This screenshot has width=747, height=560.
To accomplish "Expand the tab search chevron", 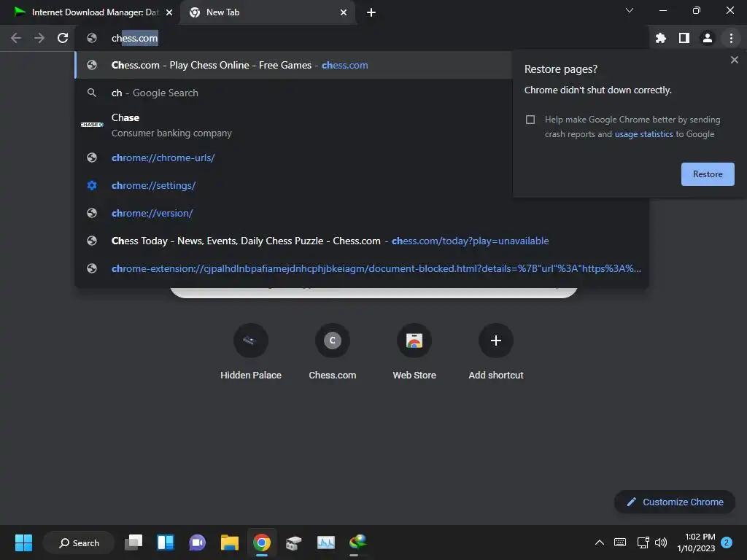I will pyautogui.click(x=630, y=10).
